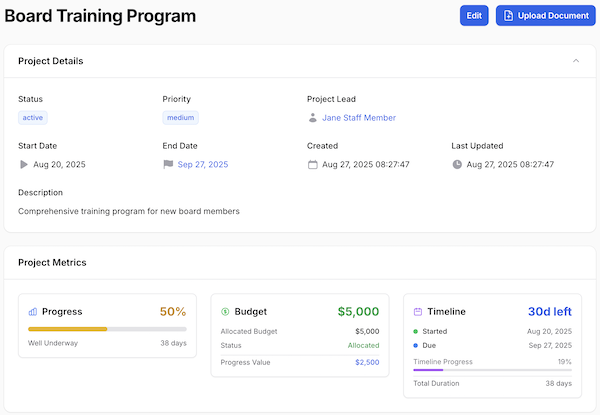This screenshot has height=415, width=600.
Task: Click the calendar icon in Timeline card
Action: pos(418,312)
